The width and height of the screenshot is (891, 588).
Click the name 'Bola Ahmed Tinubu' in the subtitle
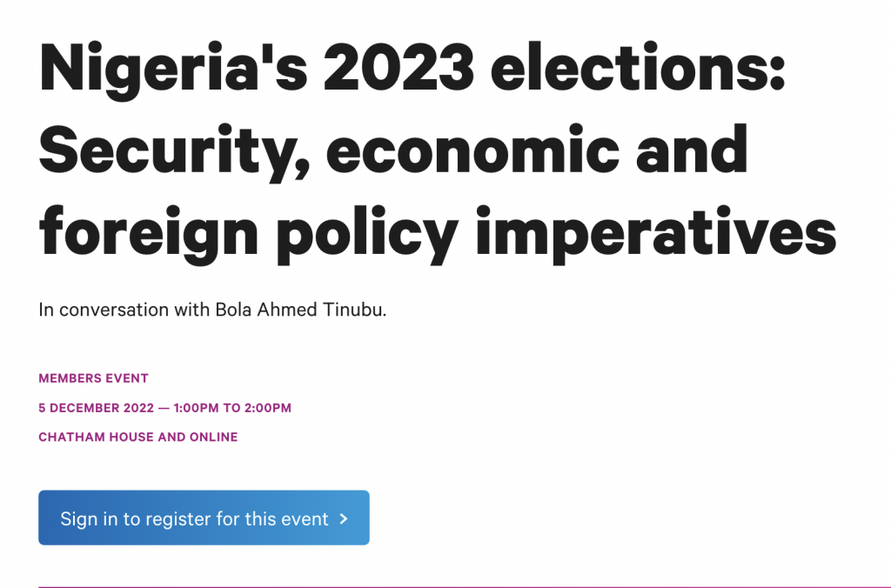coord(299,310)
